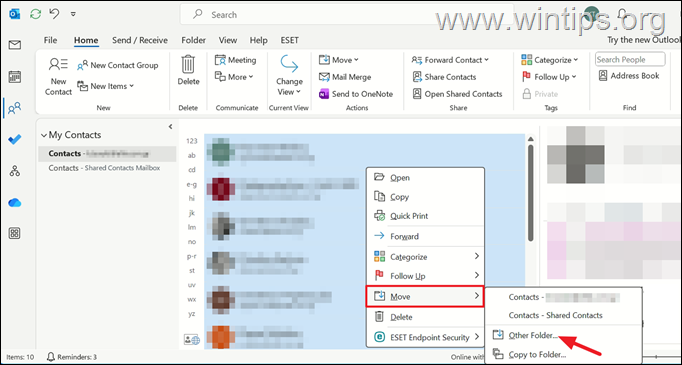
Task: Open Categorize submenu in context menu
Action: point(425,257)
